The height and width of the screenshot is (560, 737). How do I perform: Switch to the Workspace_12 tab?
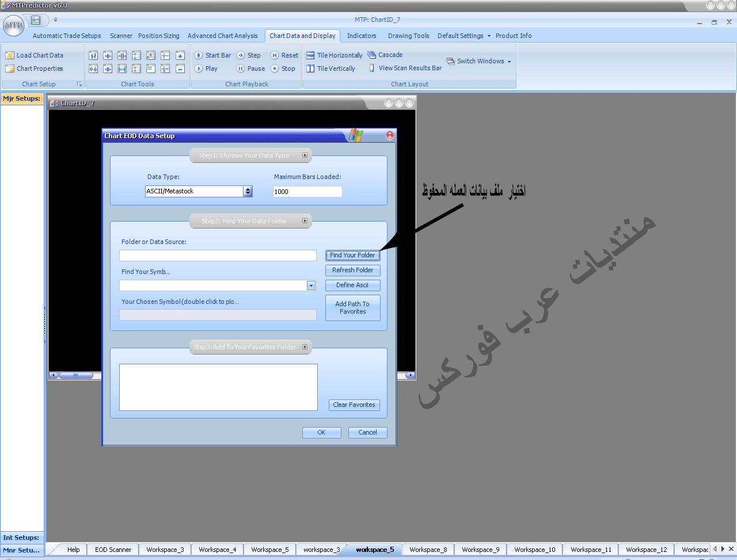coord(646,550)
